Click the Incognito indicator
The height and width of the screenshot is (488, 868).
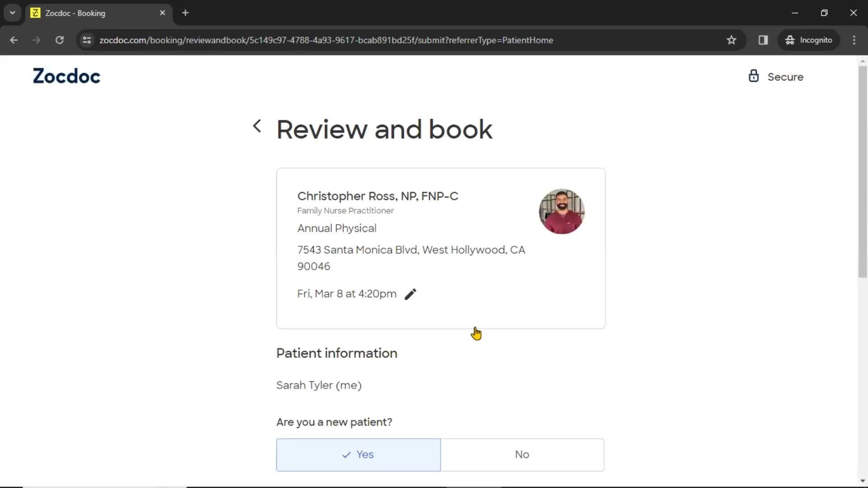point(808,40)
